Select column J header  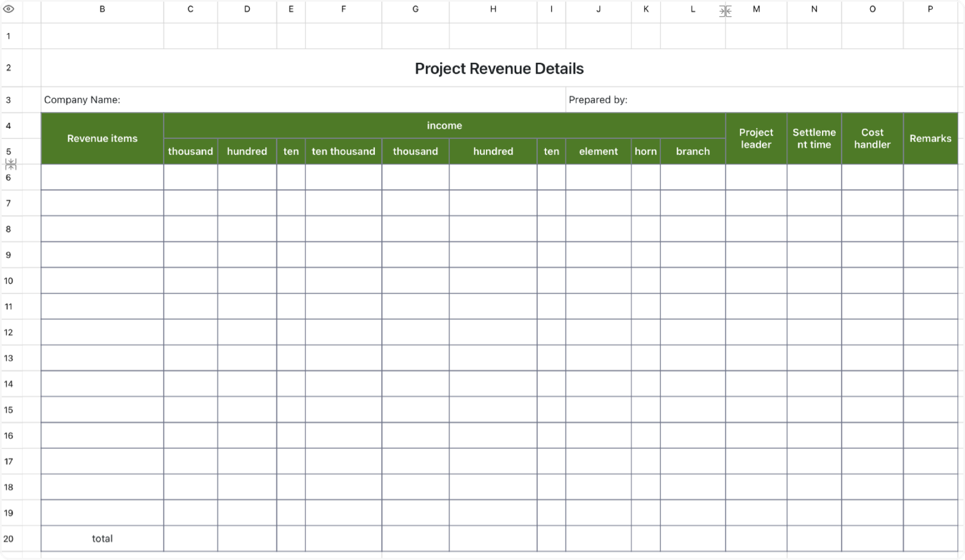[598, 9]
